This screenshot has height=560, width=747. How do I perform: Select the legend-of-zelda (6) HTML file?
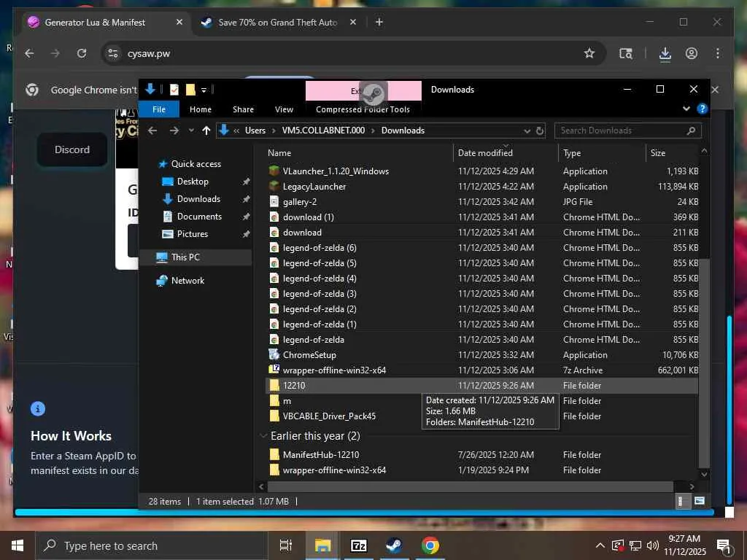tap(320, 248)
